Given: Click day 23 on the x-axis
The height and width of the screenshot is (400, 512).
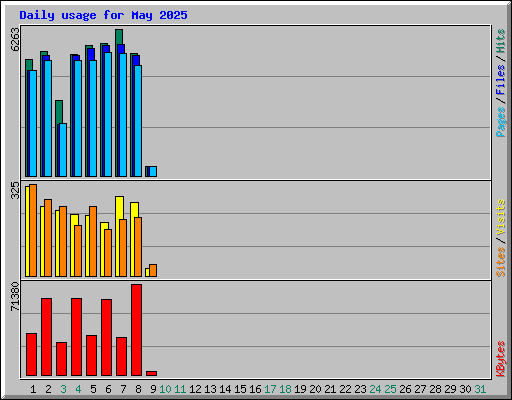Looking at the screenshot, I should tap(360, 389).
